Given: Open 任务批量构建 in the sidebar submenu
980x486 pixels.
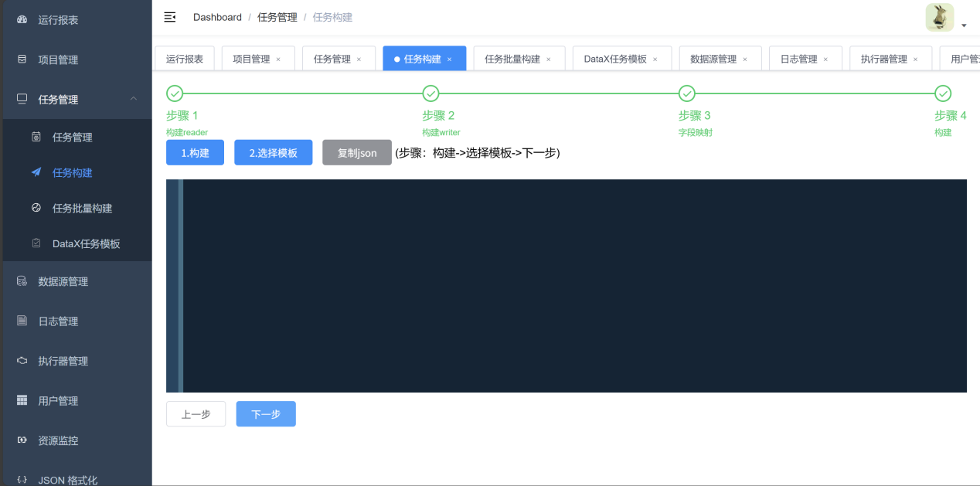Looking at the screenshot, I should (x=82, y=208).
